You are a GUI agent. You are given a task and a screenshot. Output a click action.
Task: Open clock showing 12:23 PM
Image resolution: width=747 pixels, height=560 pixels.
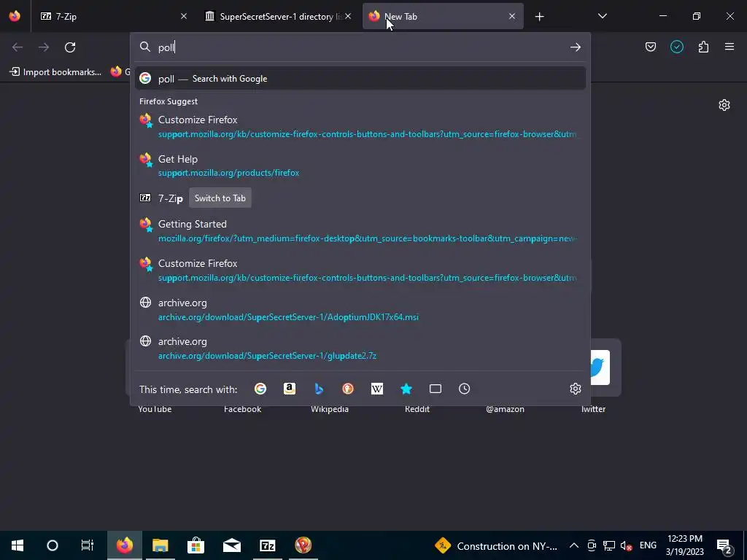684,545
